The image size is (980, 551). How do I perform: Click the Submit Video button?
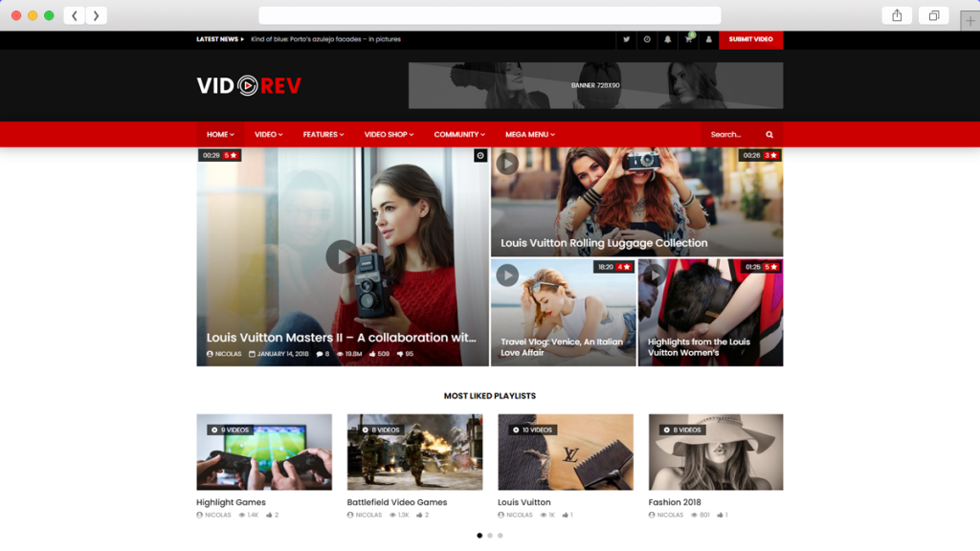[x=750, y=39]
